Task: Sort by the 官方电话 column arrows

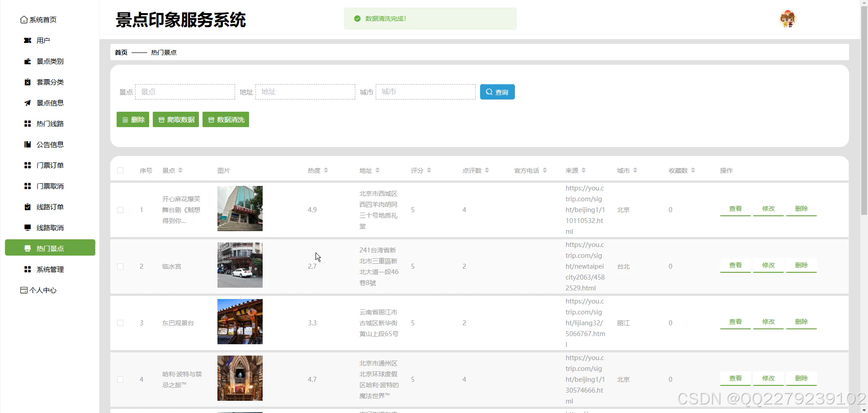Action: point(545,171)
